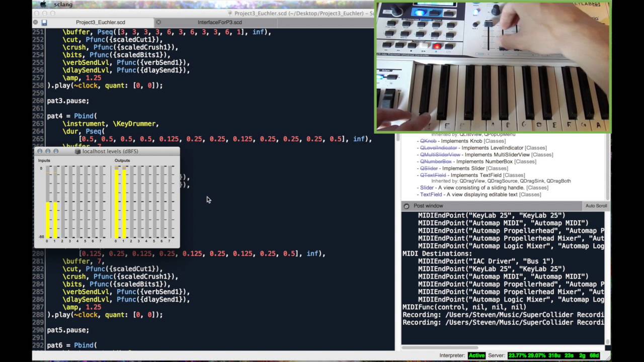Viewport: 644px width, 362px height.
Task: Click '\instrument, \KeyDrummer,' in the editor
Action: pyautogui.click(x=111, y=124)
